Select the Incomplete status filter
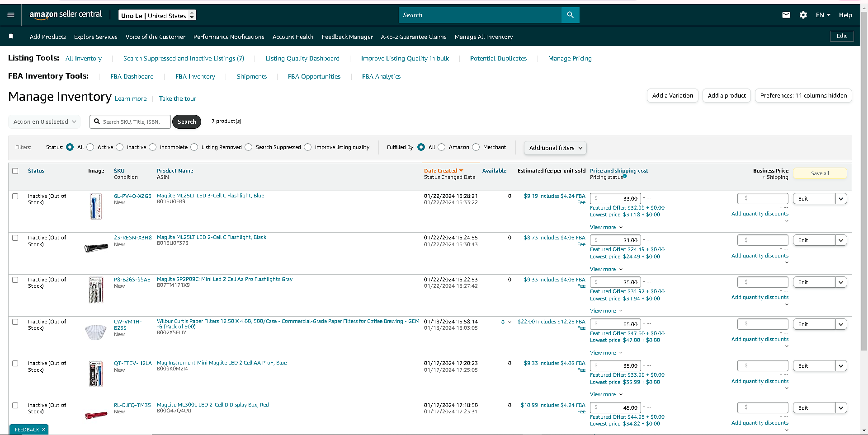Screen dimensions: 868x435 (x=153, y=147)
